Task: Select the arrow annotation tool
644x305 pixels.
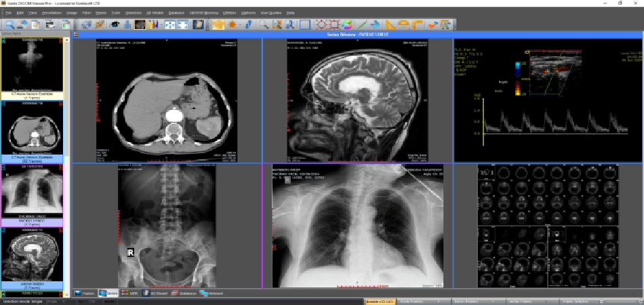Action: [x=375, y=25]
